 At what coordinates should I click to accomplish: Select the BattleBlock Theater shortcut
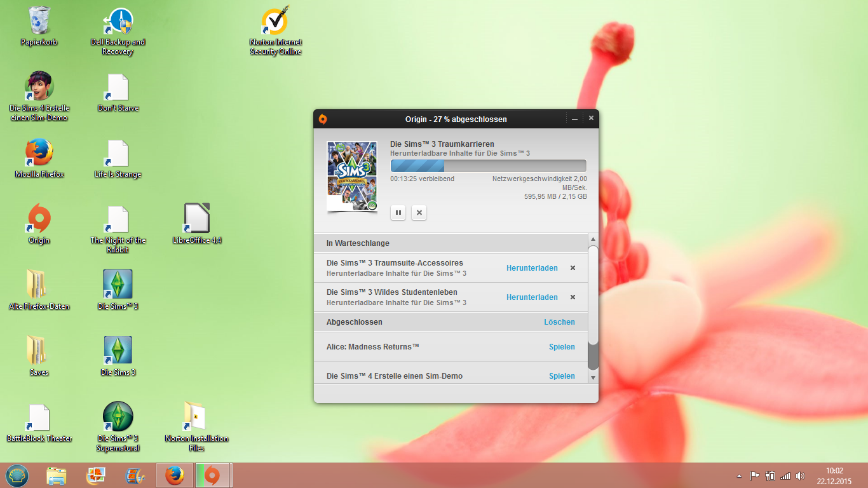[39, 422]
